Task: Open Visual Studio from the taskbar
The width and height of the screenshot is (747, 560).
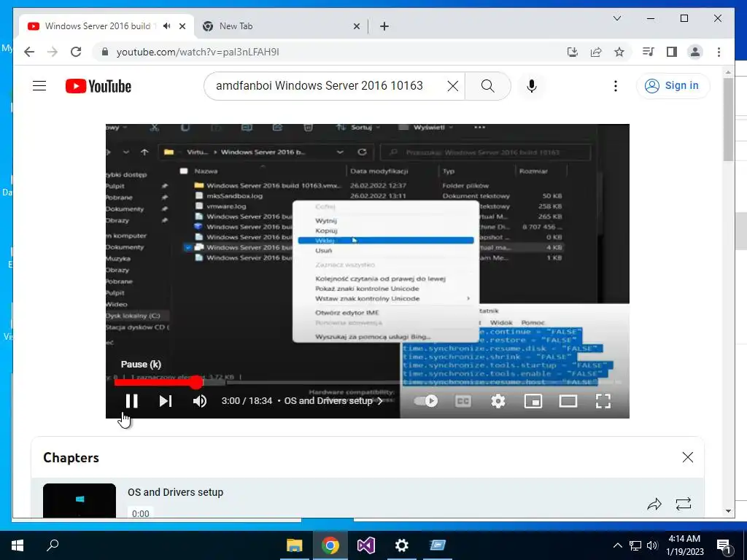Action: 366,545
